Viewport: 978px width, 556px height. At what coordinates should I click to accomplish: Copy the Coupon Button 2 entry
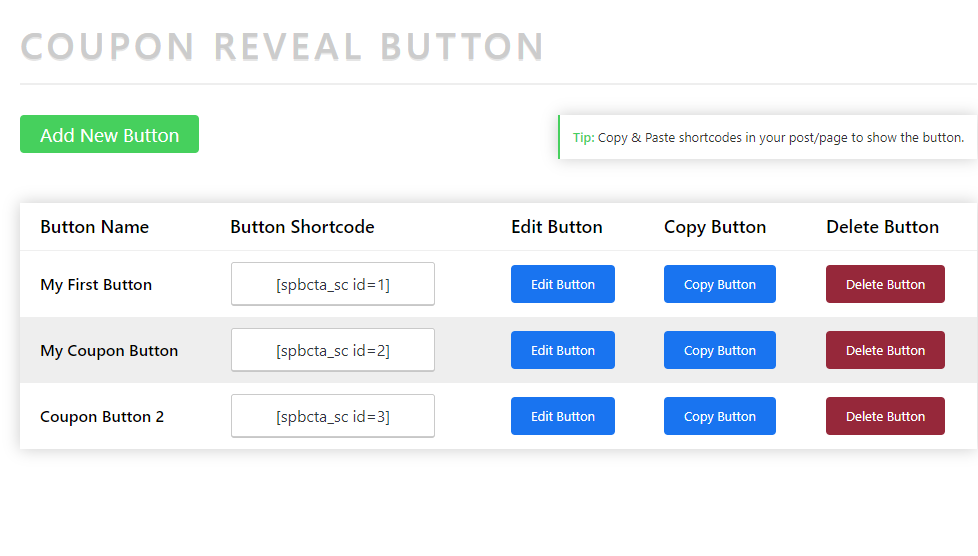click(x=719, y=416)
